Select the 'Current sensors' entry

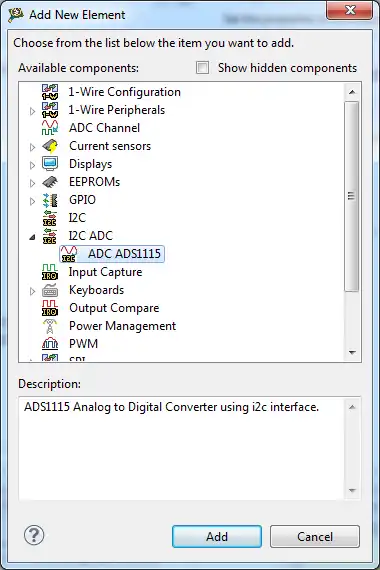click(x=110, y=146)
